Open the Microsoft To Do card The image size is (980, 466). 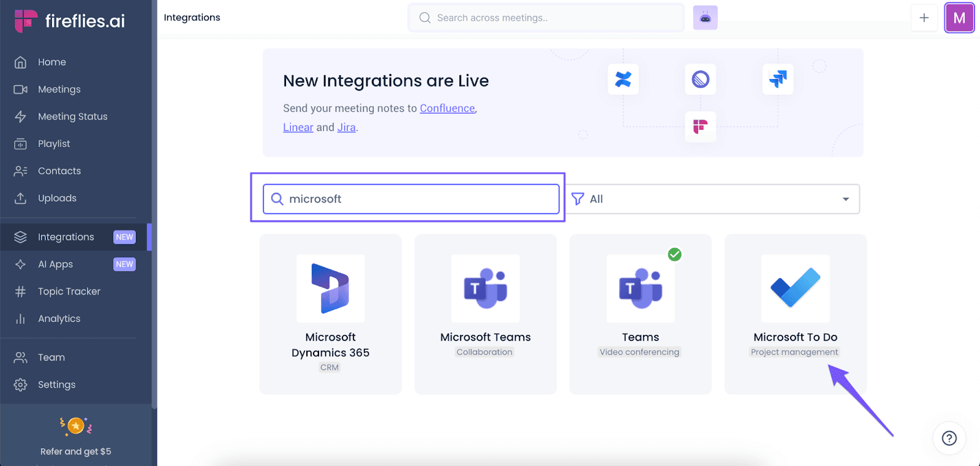796,314
